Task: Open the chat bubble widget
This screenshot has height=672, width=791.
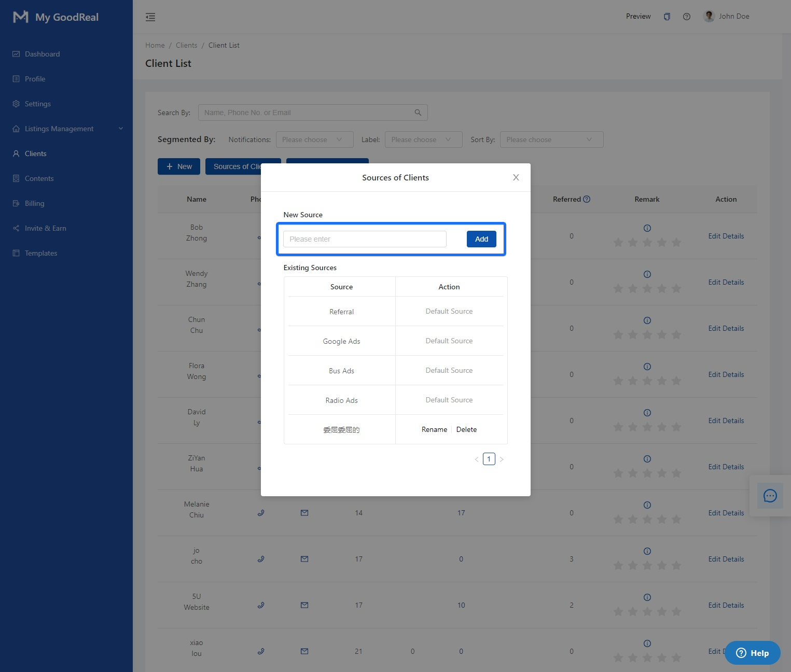Action: (770, 496)
